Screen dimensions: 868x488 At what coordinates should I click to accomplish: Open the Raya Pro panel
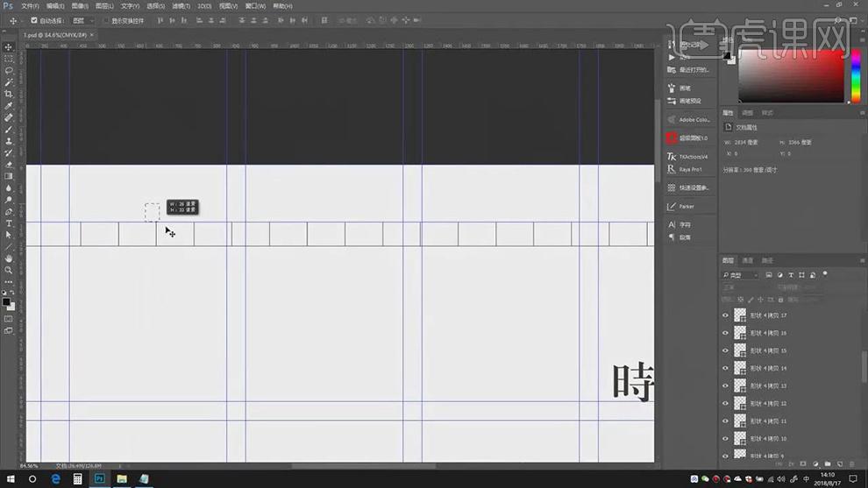686,169
